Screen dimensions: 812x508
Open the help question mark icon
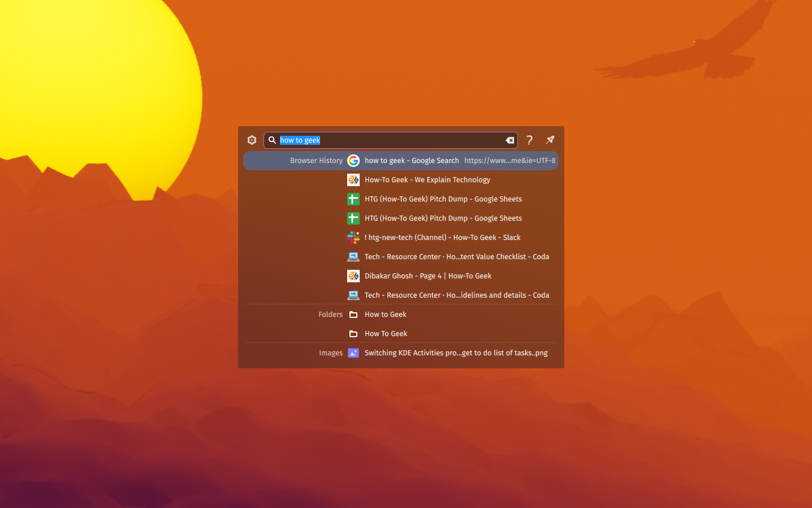[x=529, y=140]
